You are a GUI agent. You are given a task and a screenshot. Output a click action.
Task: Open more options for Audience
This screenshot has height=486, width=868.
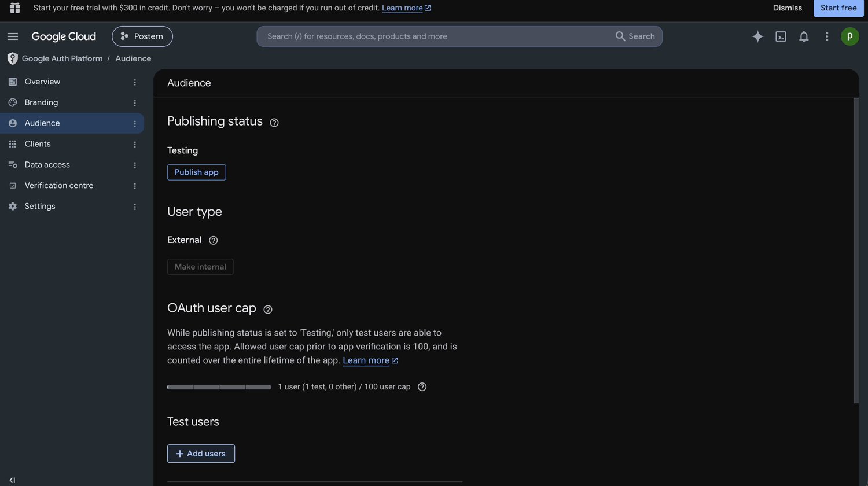[x=135, y=124]
